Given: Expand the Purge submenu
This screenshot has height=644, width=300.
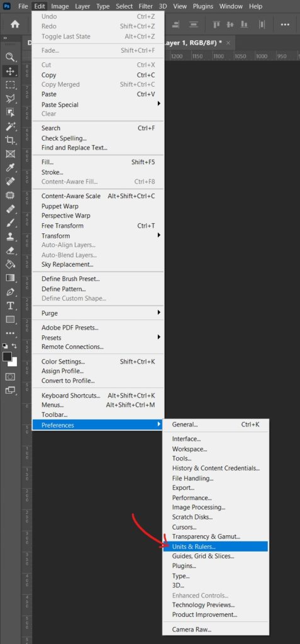Looking at the screenshot, I should click(x=98, y=313).
